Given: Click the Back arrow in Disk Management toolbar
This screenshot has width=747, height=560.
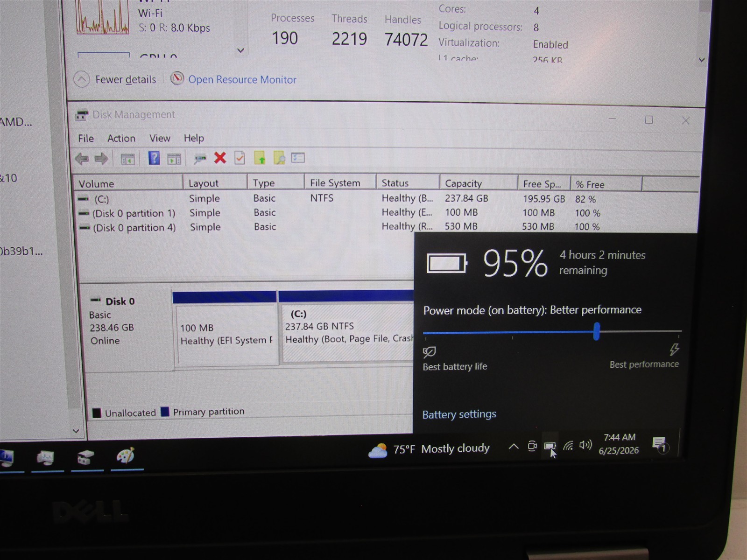Looking at the screenshot, I should (82, 159).
